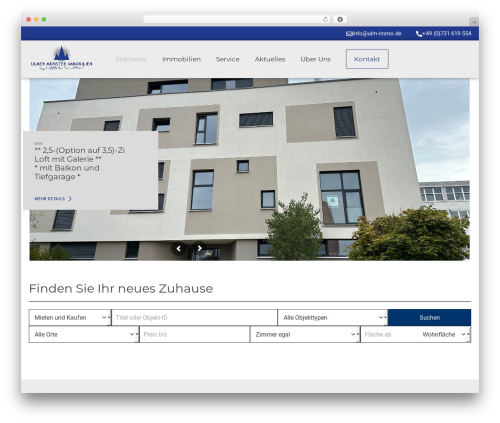The height and width of the screenshot is (423, 500).
Task: Select the Aktuelles menu item
Action: pos(270,59)
